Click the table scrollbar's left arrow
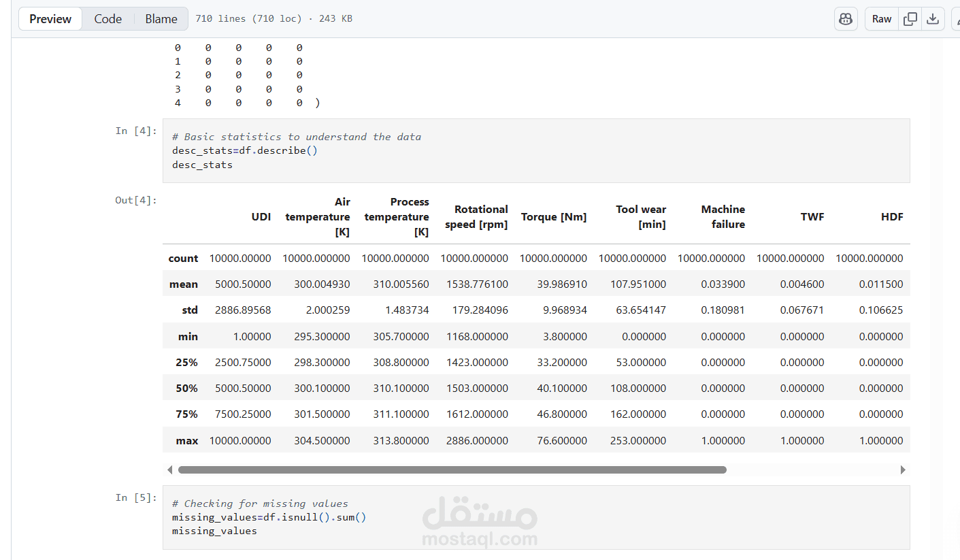 169,470
